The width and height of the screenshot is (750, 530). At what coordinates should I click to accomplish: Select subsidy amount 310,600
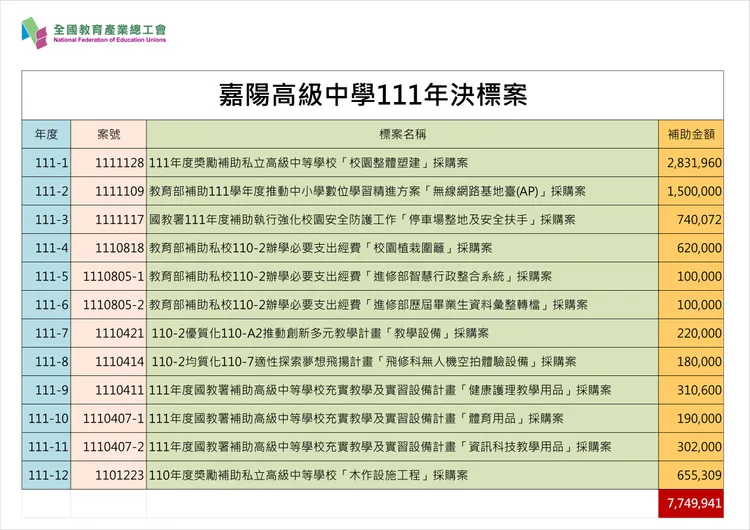tap(691, 390)
